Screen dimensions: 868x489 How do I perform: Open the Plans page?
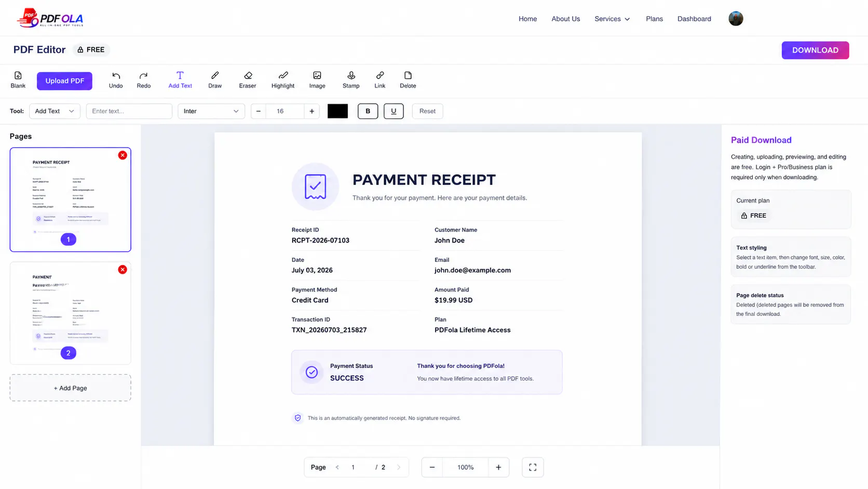[654, 19]
